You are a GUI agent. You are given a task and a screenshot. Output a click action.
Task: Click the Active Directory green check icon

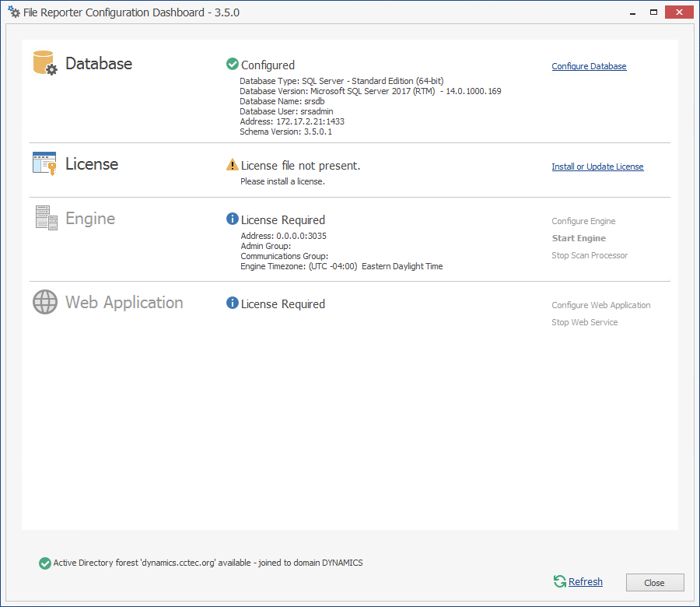click(45, 563)
